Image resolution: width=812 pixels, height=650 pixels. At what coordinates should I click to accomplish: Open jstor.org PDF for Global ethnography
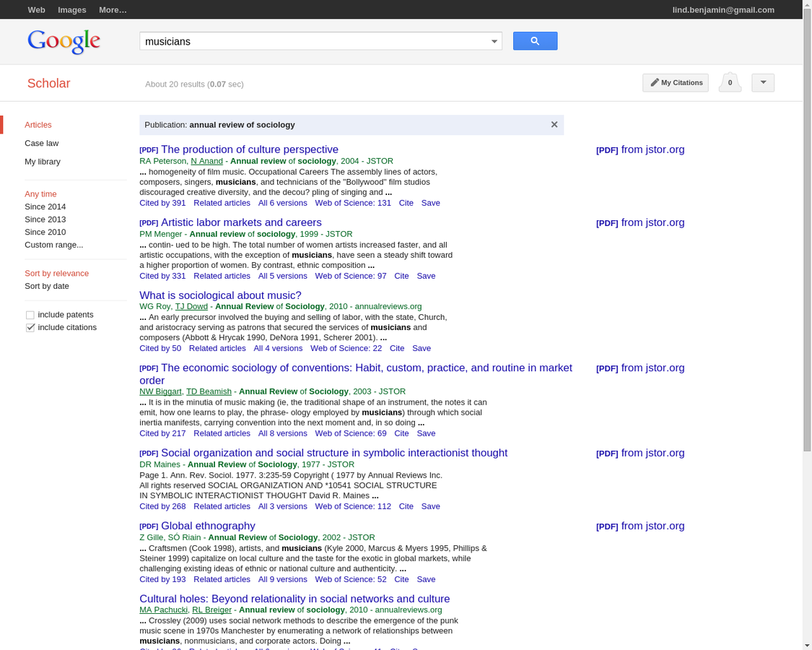pos(640,526)
